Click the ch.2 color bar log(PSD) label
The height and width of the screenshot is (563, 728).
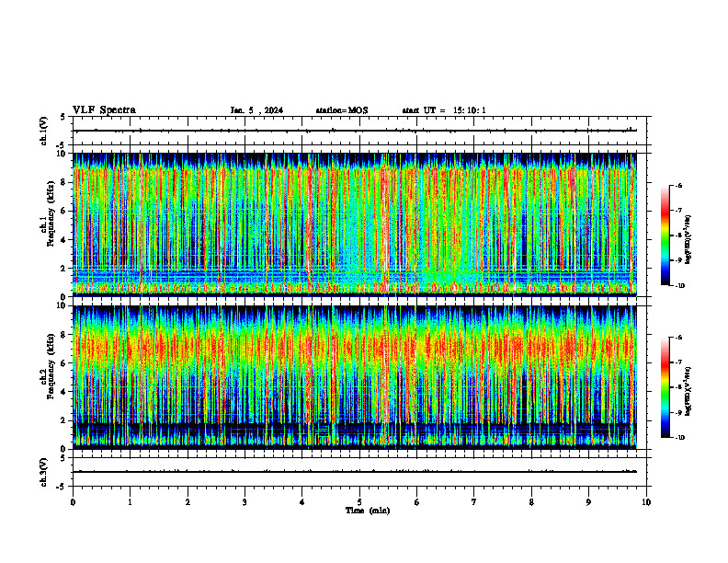(x=688, y=391)
